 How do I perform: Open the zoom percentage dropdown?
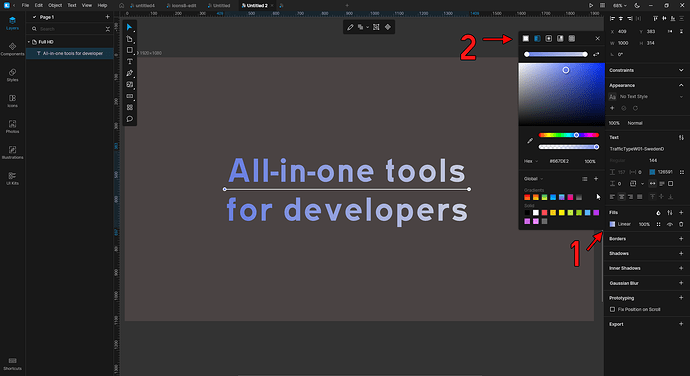pyautogui.click(x=620, y=5)
